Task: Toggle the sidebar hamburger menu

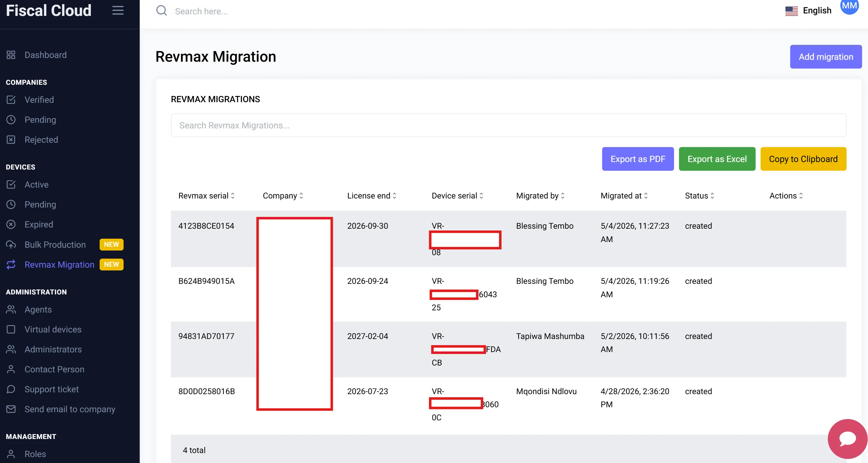Action: click(118, 11)
